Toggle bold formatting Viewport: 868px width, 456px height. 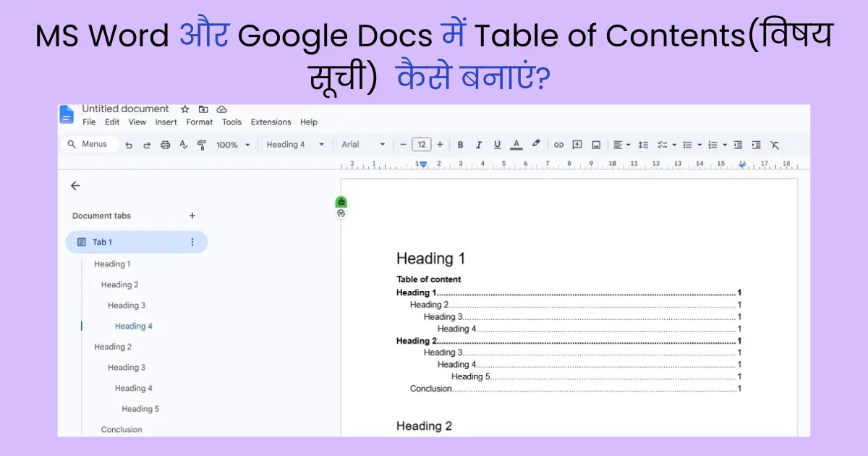point(460,145)
